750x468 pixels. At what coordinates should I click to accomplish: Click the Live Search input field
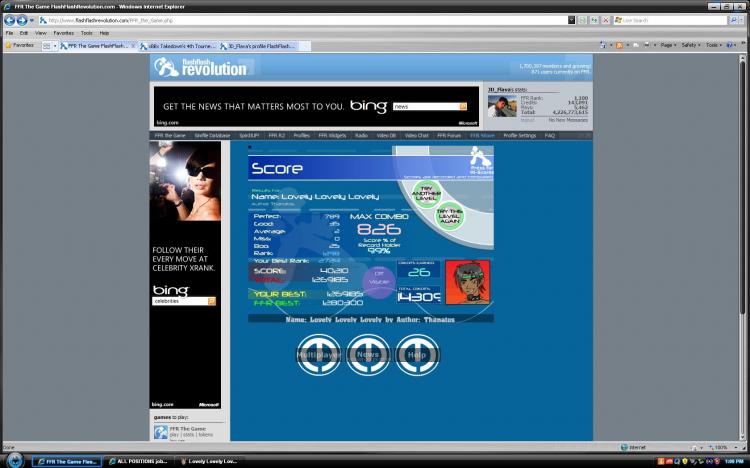click(673, 20)
